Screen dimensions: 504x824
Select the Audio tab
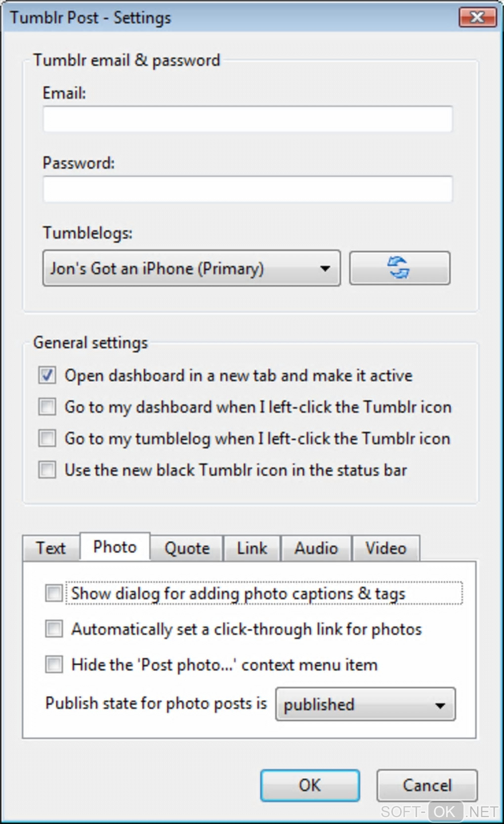coord(316,549)
